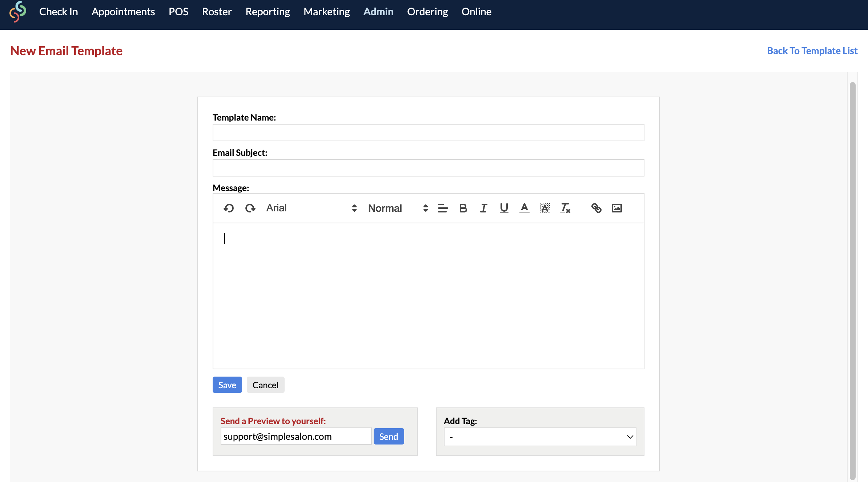
Task: Clear formatting from selected text
Action: tap(565, 208)
